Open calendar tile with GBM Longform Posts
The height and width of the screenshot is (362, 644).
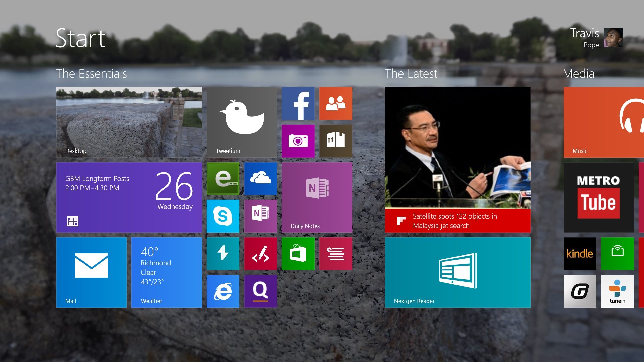pyautogui.click(x=129, y=197)
